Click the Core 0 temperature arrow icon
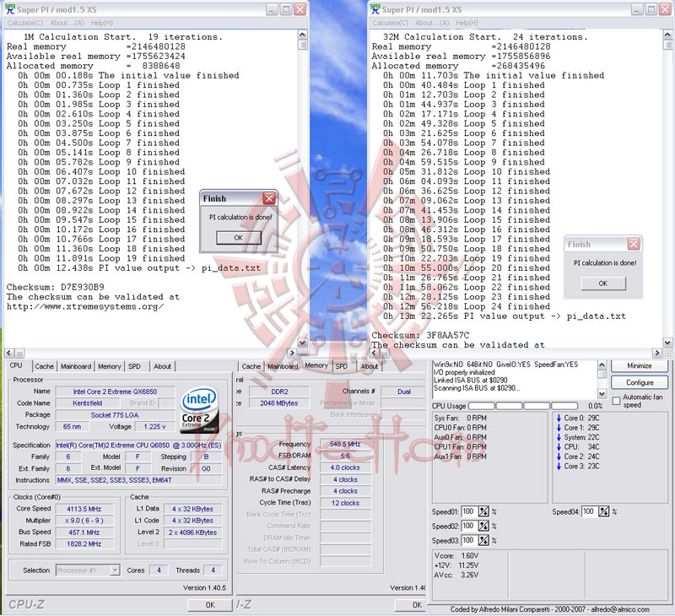This screenshot has height=616, width=675. pyautogui.click(x=559, y=418)
